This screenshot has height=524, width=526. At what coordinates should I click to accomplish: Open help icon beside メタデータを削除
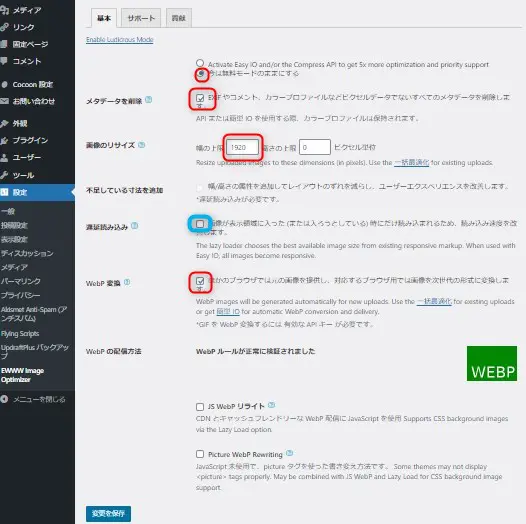pyautogui.click(x=149, y=100)
